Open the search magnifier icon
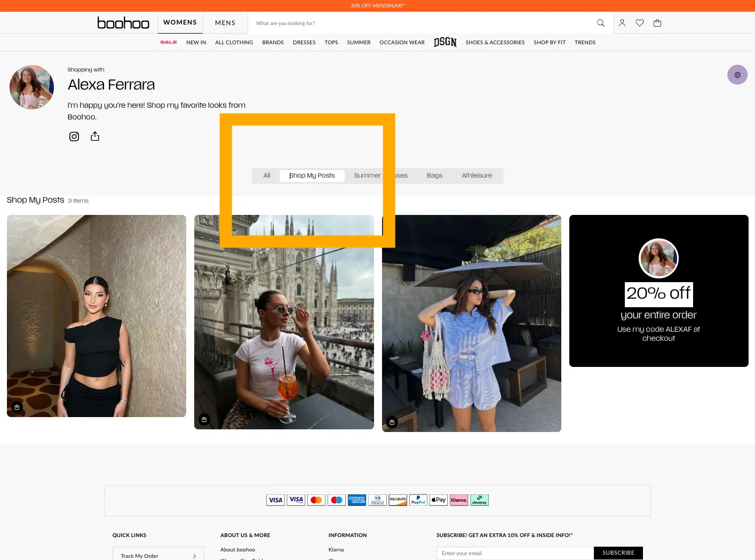 point(600,23)
